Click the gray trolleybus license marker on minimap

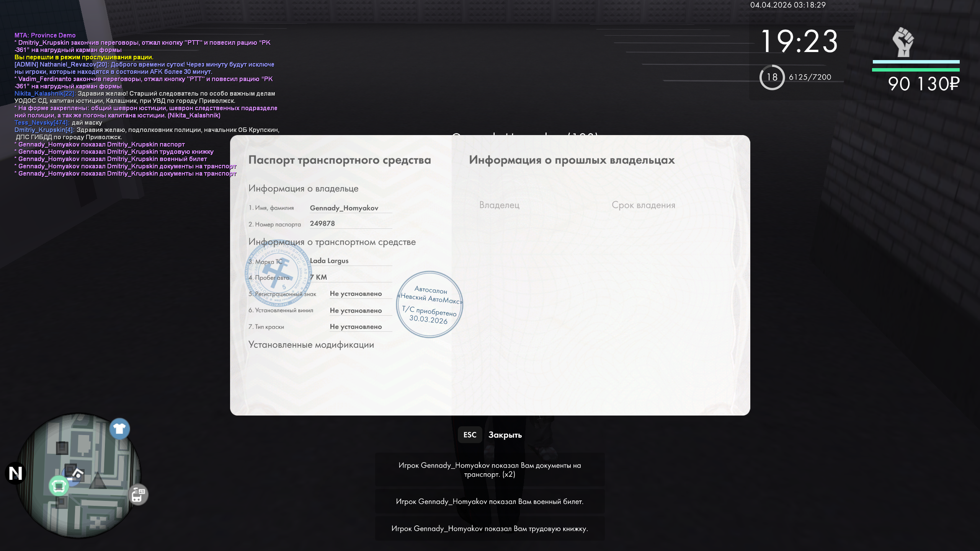pyautogui.click(x=138, y=494)
